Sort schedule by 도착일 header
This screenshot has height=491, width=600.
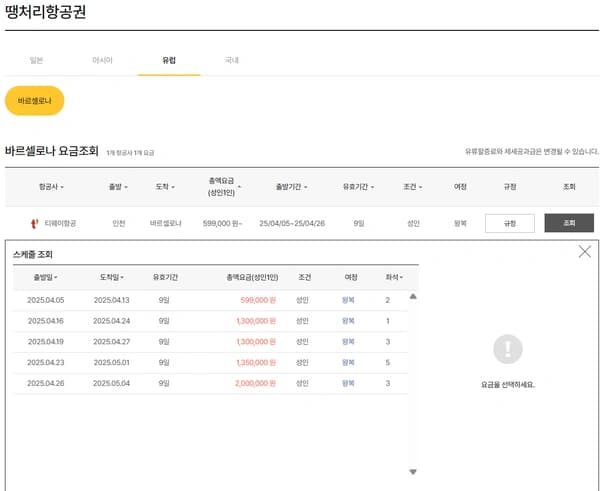112,277
